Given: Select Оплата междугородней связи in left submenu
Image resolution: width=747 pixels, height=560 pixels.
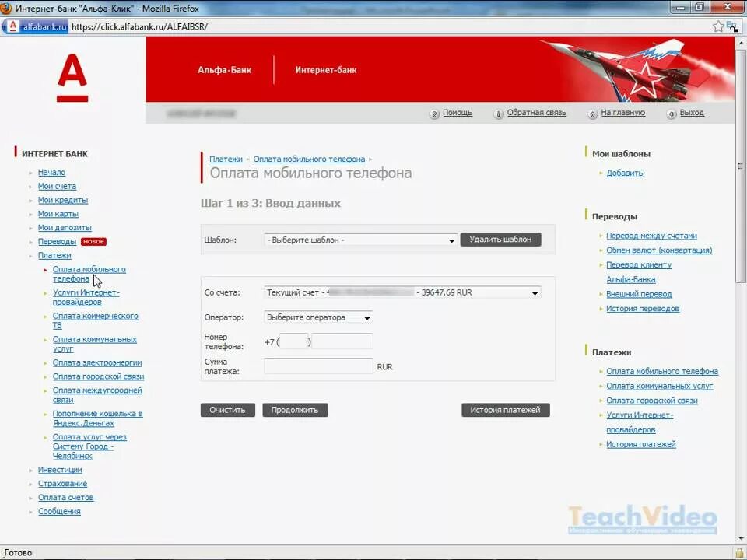Looking at the screenshot, I should pyautogui.click(x=97, y=395).
